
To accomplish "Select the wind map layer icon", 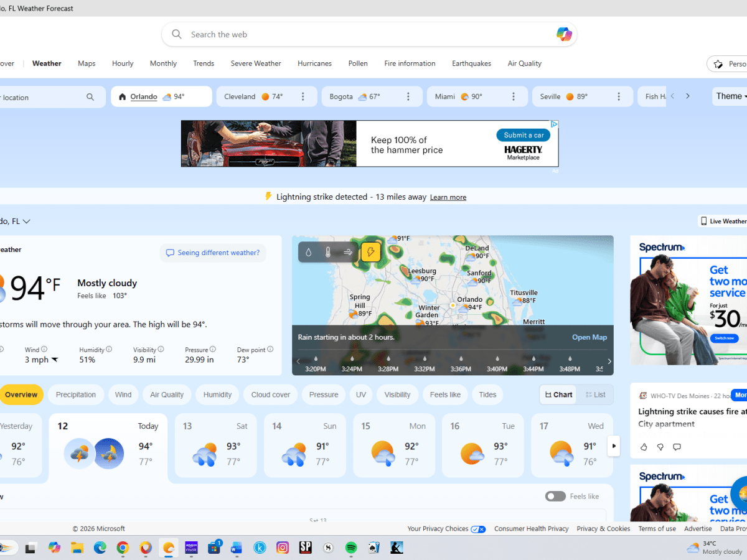I will point(348,252).
